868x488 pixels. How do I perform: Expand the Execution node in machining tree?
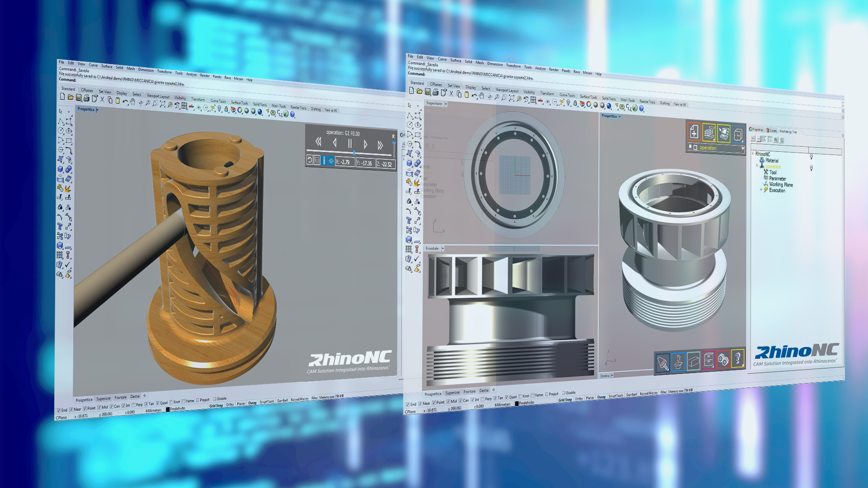(761, 190)
